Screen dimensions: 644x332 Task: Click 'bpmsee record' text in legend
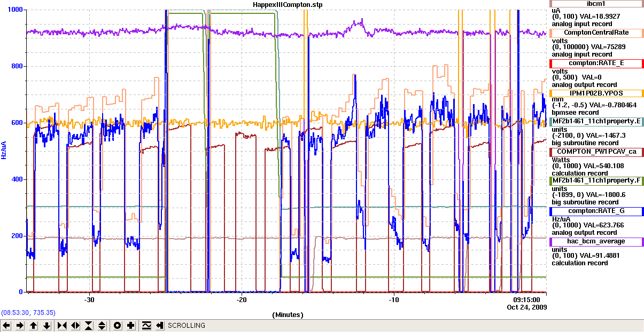point(576,113)
